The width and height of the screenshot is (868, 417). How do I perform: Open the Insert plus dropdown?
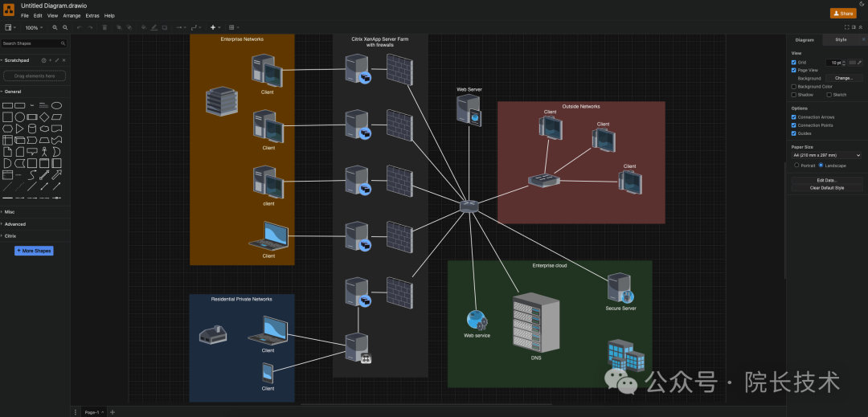[x=215, y=27]
